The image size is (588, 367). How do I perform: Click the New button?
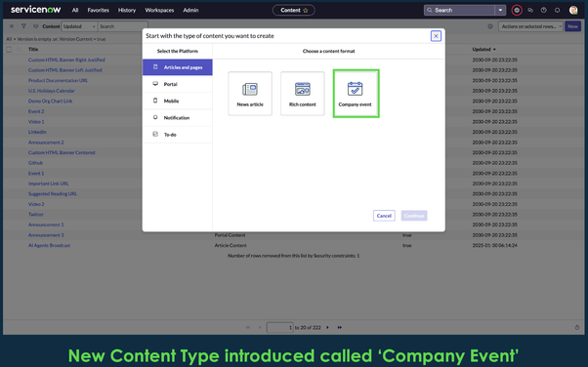tap(572, 26)
